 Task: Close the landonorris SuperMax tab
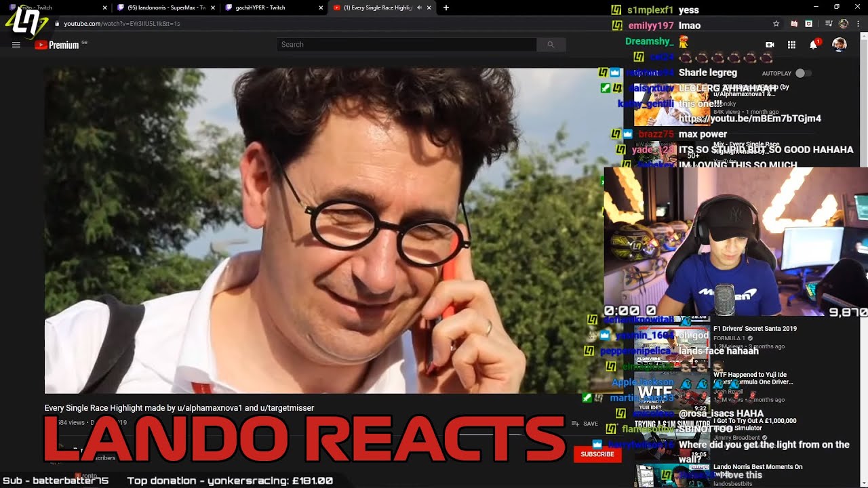pos(213,7)
